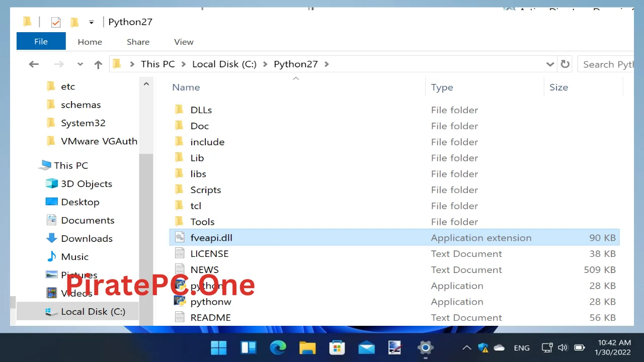Open 3D Objects in navigation pane
Screen dimensions: 644x362
click(87, 184)
